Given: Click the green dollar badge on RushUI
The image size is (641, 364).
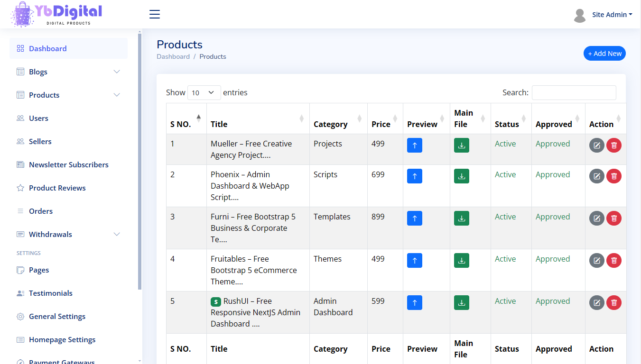Looking at the screenshot, I should click(216, 301).
